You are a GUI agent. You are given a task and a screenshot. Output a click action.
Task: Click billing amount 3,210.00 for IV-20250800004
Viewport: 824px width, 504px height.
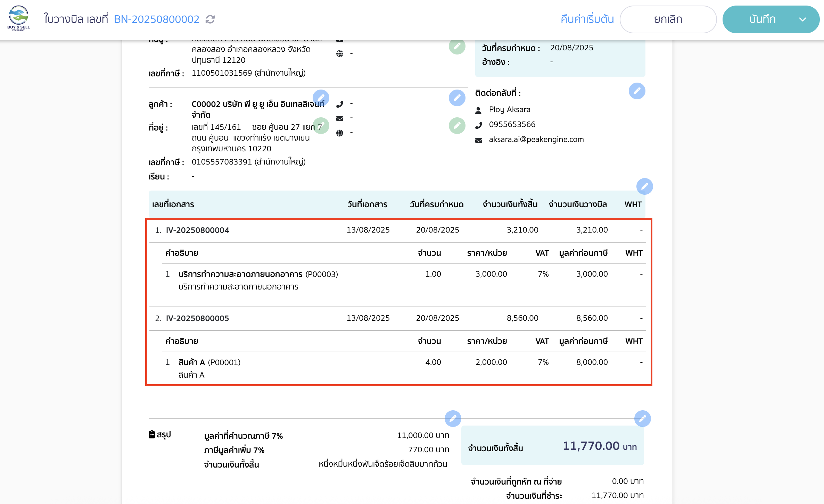point(592,230)
